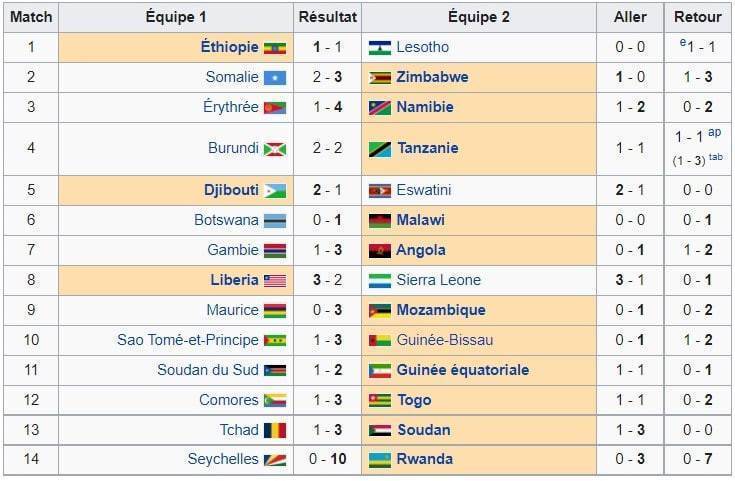Open the Sierra Leone link
This screenshot has width=735, height=481.
click(439, 280)
